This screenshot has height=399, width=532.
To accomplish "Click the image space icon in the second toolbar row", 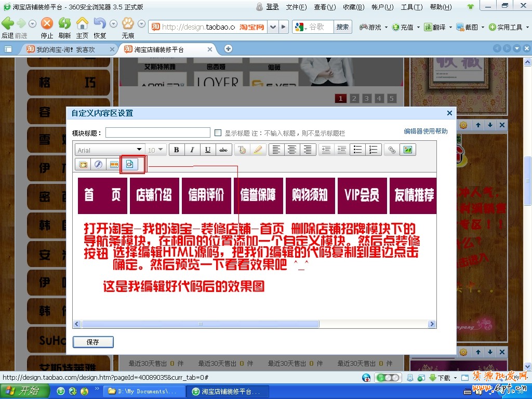I will [83, 165].
